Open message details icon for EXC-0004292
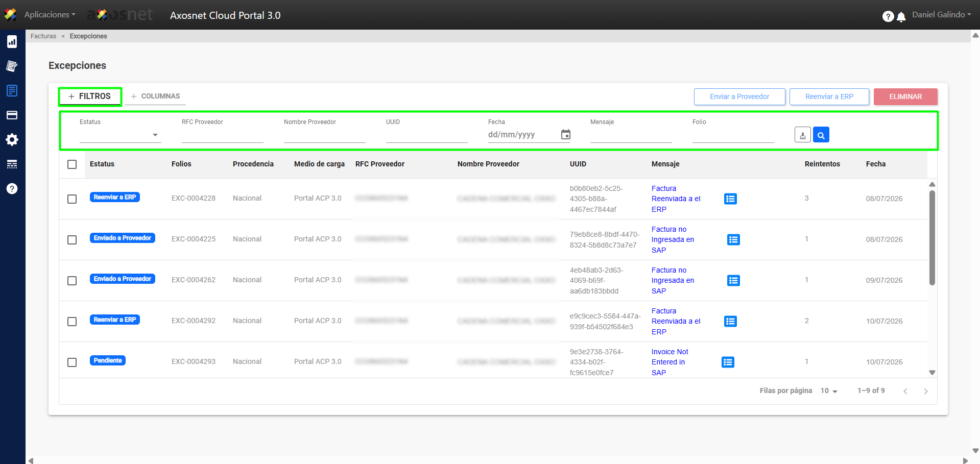Screen dimensions: 980x464 pos(730,321)
